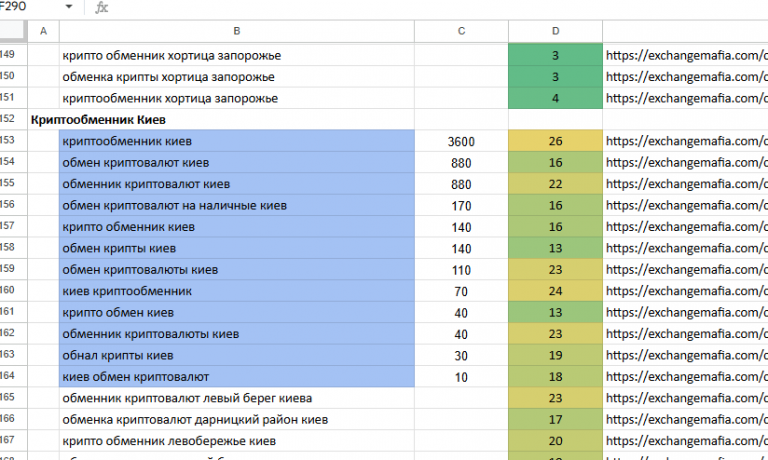Image resolution: width=768 pixels, height=460 pixels.
Task: Click cell 'обмен крипты киев'
Action: [x=237, y=248]
